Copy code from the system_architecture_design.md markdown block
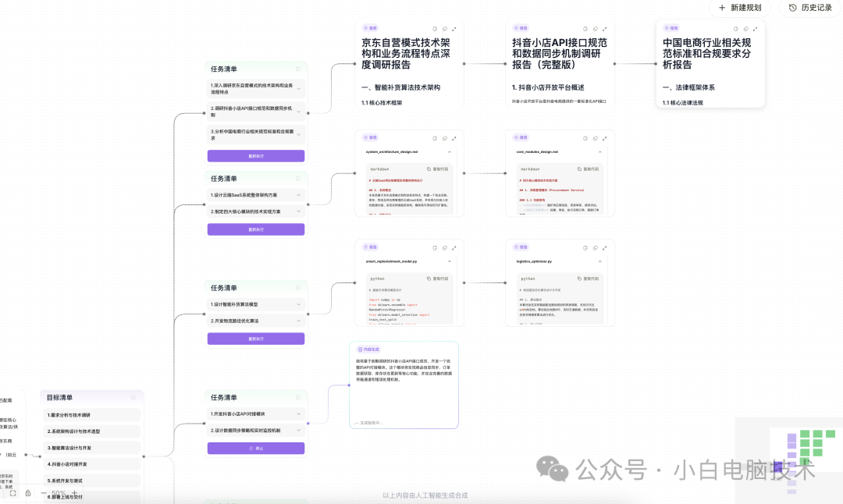The width and height of the screenshot is (843, 504). 438,169
